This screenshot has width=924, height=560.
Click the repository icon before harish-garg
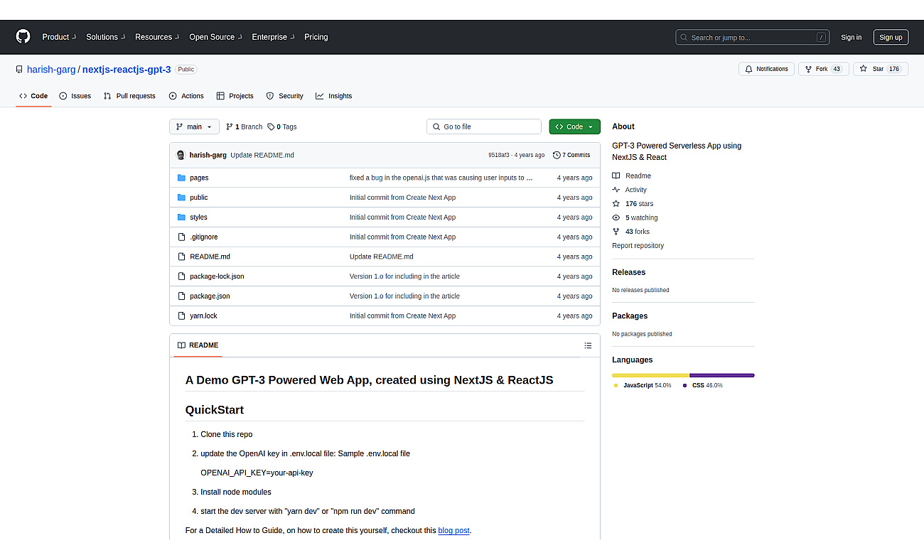[19, 70]
